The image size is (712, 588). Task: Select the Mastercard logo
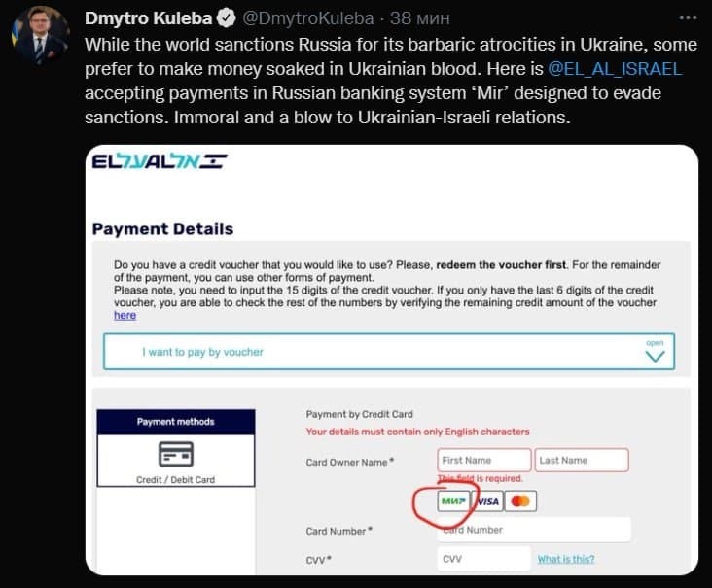(520, 501)
